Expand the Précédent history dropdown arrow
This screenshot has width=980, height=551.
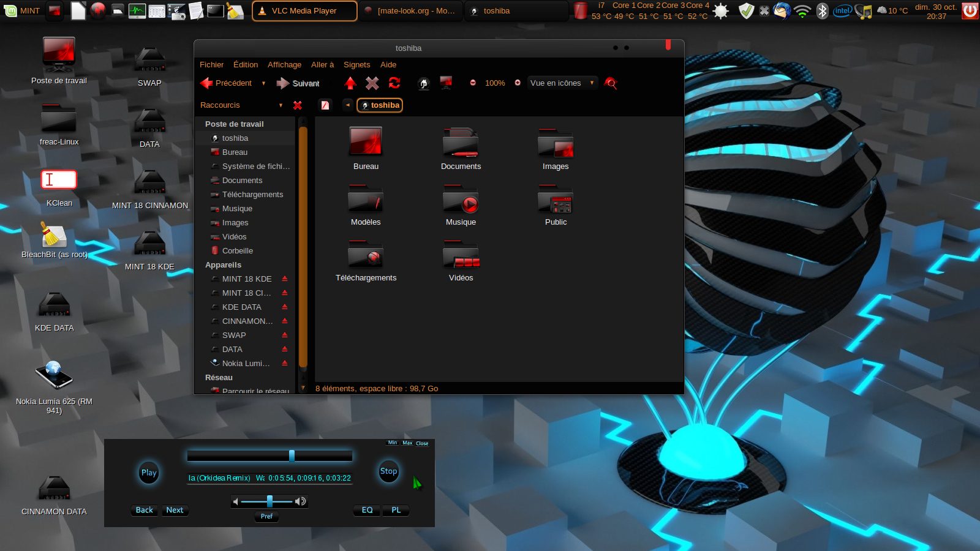[x=263, y=83]
